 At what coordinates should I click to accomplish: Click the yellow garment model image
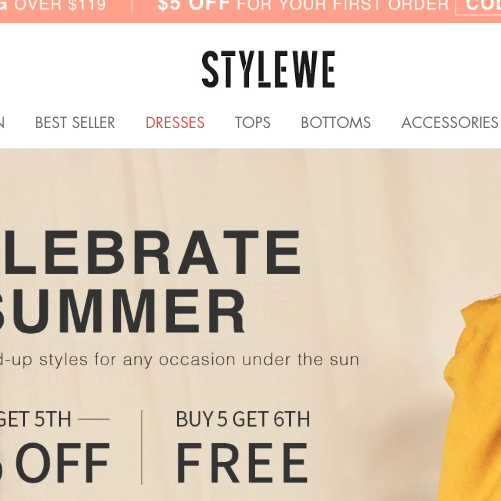pos(473,398)
